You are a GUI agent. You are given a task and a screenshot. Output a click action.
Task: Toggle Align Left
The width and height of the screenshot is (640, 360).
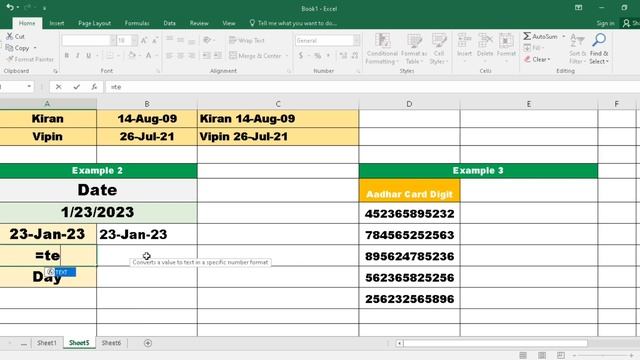[169, 55]
